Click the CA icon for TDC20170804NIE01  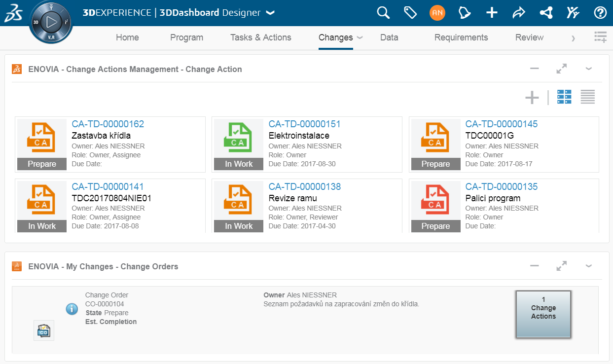coord(41,200)
